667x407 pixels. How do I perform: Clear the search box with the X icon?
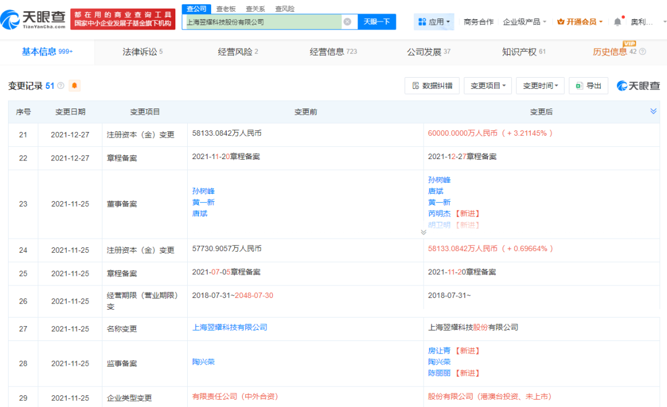347,21
